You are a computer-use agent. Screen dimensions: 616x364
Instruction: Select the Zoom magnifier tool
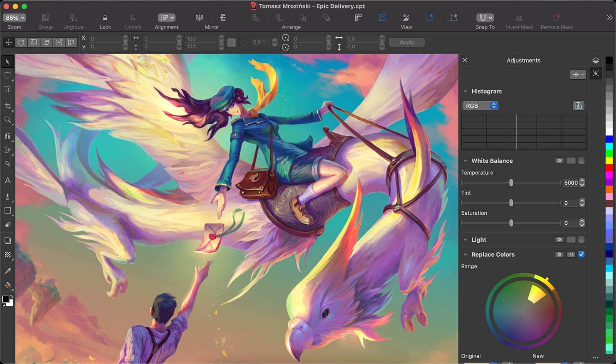click(7, 120)
